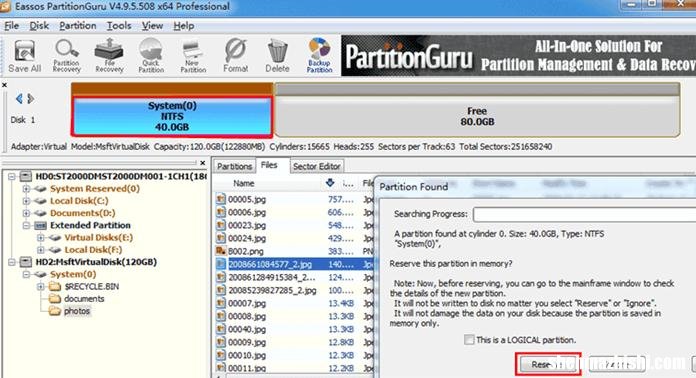The width and height of the screenshot is (696, 378).
Task: Switch to the Partitions tab
Action: coord(234,166)
